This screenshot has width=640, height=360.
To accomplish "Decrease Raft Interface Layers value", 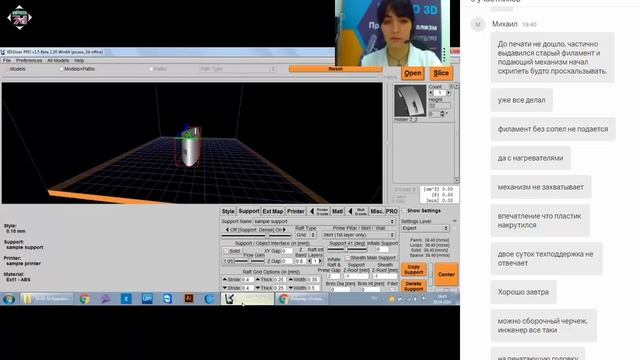I will (x=310, y=261).
